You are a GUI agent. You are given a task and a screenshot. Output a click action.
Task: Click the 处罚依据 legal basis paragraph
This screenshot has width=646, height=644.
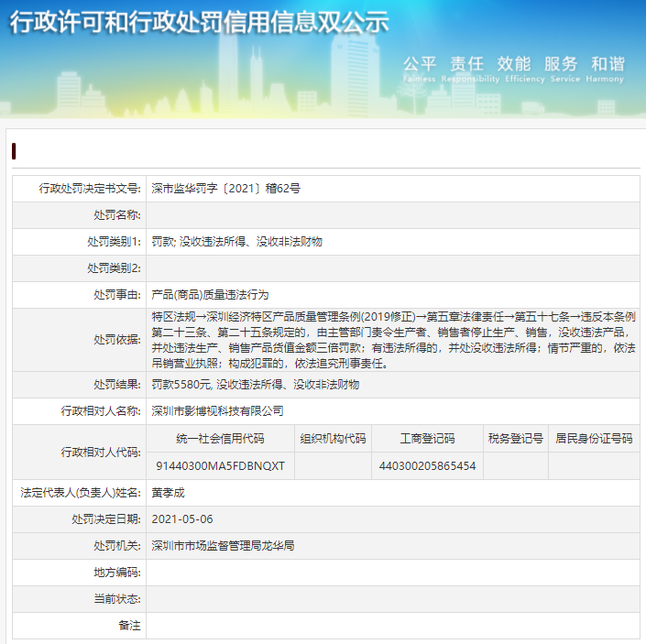(x=392, y=339)
